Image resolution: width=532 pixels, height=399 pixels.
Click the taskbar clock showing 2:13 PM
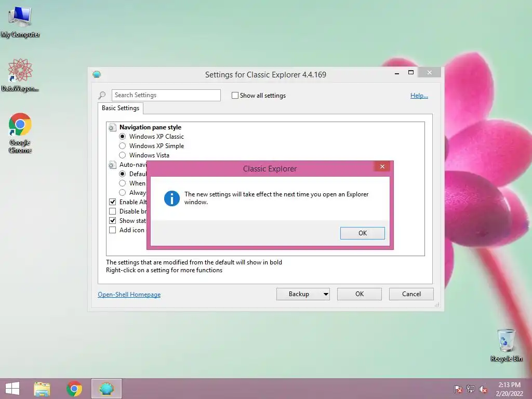coord(509,389)
